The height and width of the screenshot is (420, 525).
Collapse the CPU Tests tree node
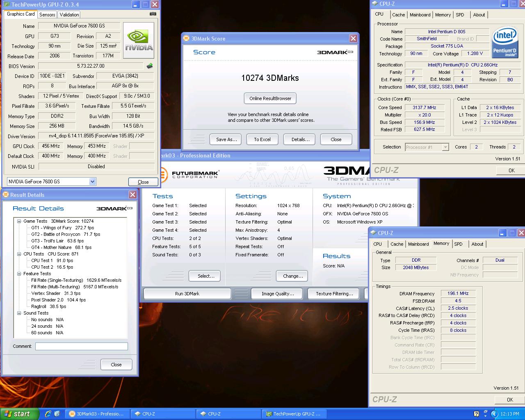(19, 254)
